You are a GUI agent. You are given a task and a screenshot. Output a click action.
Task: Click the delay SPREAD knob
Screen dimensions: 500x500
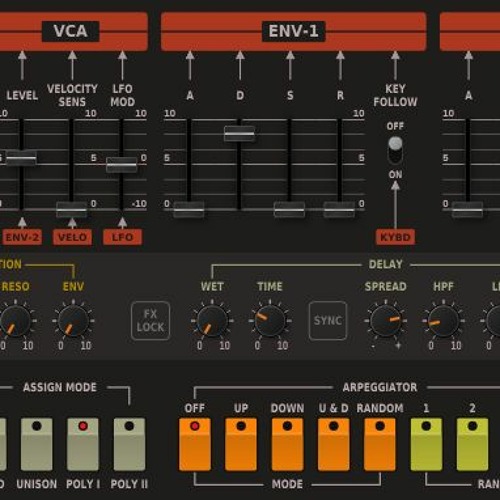click(386, 321)
